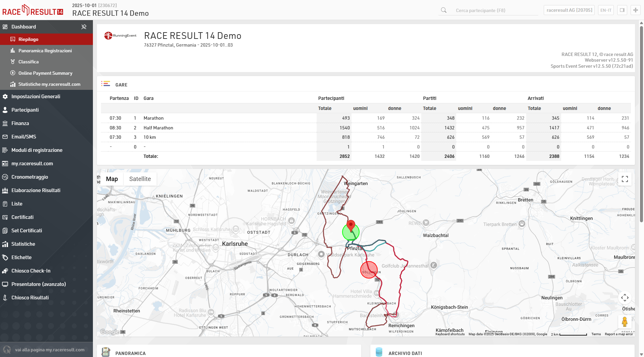This screenshot has height=357, width=644.
Task: Expand the Cronometraggio menu section
Action: [x=30, y=177]
